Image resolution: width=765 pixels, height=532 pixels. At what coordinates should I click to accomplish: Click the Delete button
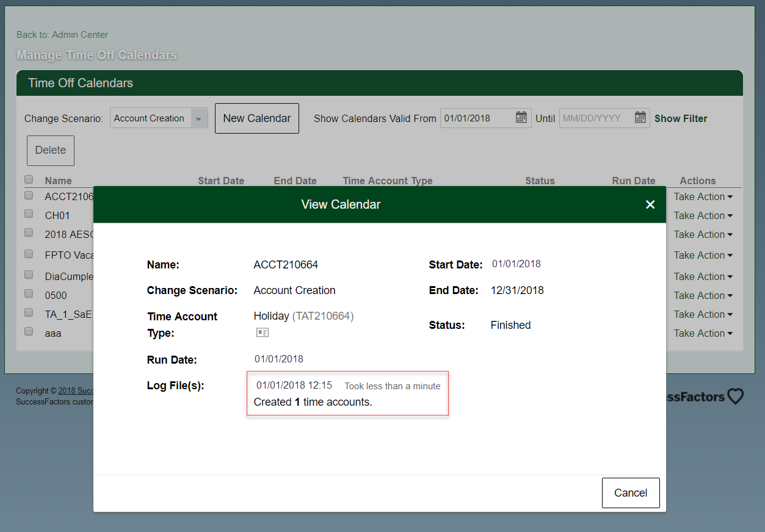[x=51, y=150]
